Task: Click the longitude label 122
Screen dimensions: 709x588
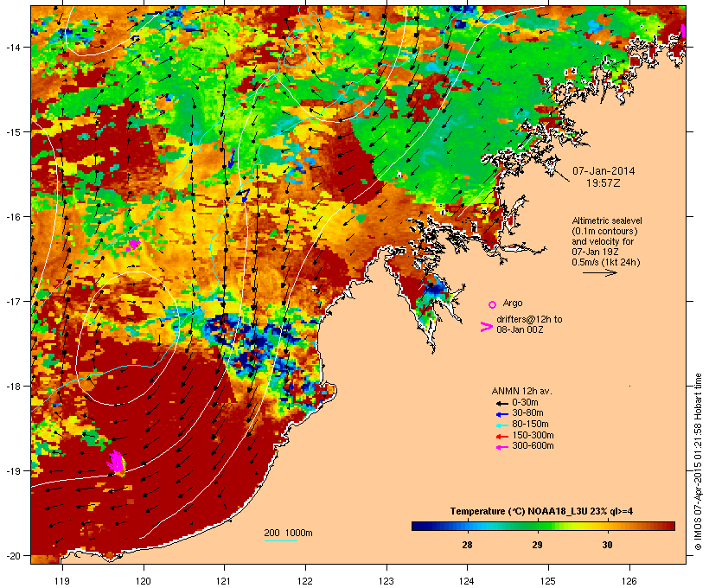Action: [x=305, y=581]
